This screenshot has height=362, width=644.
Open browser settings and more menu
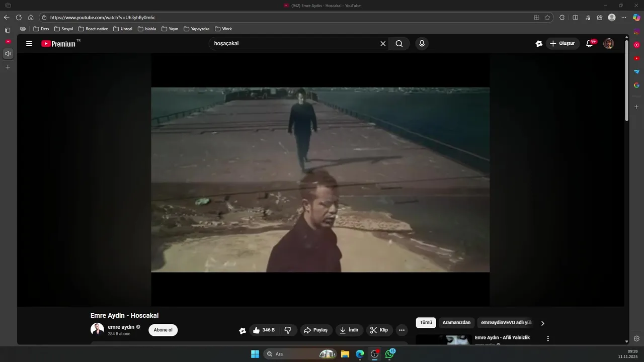pyautogui.click(x=624, y=17)
